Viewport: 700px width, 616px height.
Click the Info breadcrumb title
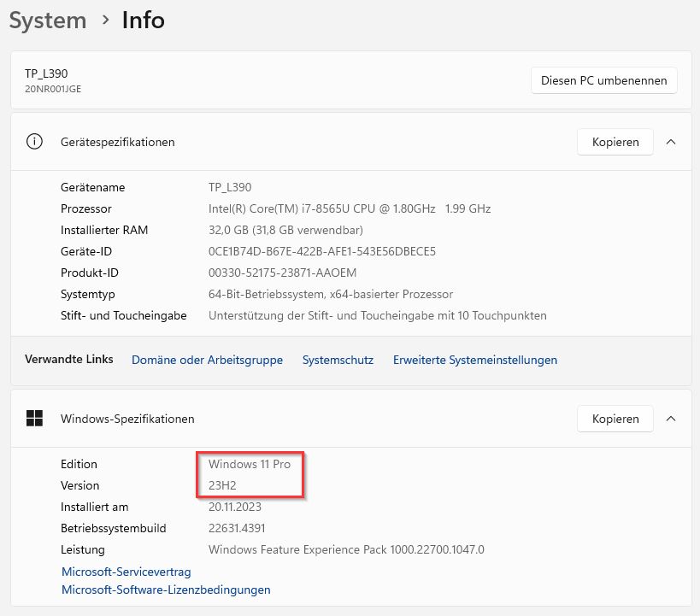click(144, 21)
